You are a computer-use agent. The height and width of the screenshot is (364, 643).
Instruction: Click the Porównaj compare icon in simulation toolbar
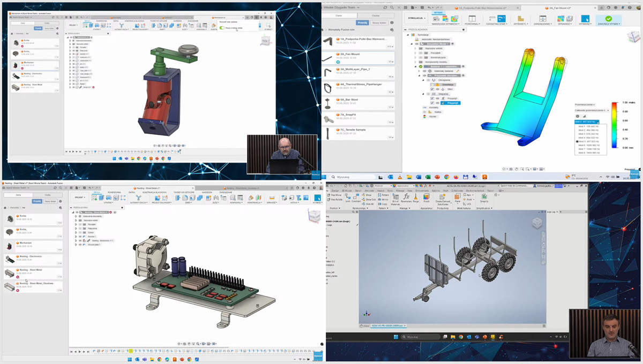472,19
